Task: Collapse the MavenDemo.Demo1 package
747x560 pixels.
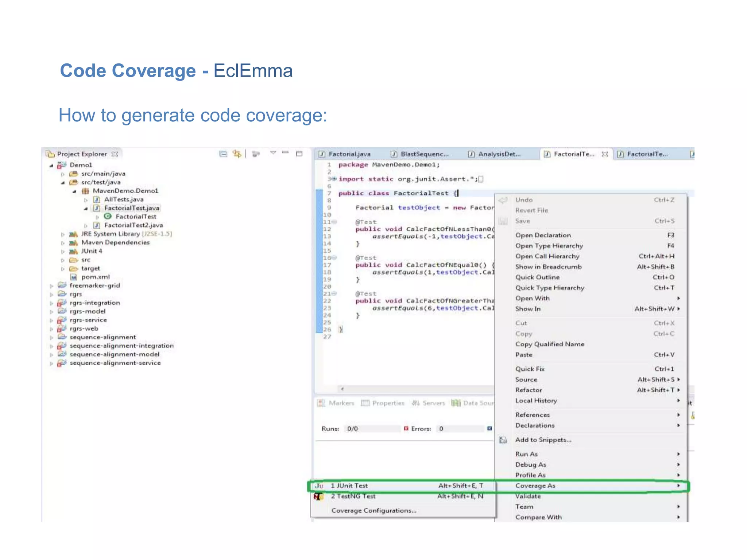Action: pos(74,191)
